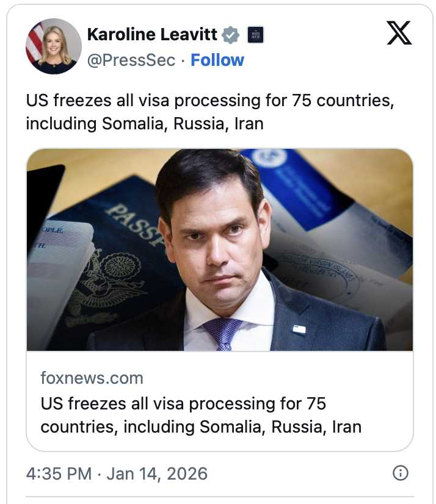The image size is (436, 504).
Task: Follow the @PressSec account
Action: click(217, 60)
